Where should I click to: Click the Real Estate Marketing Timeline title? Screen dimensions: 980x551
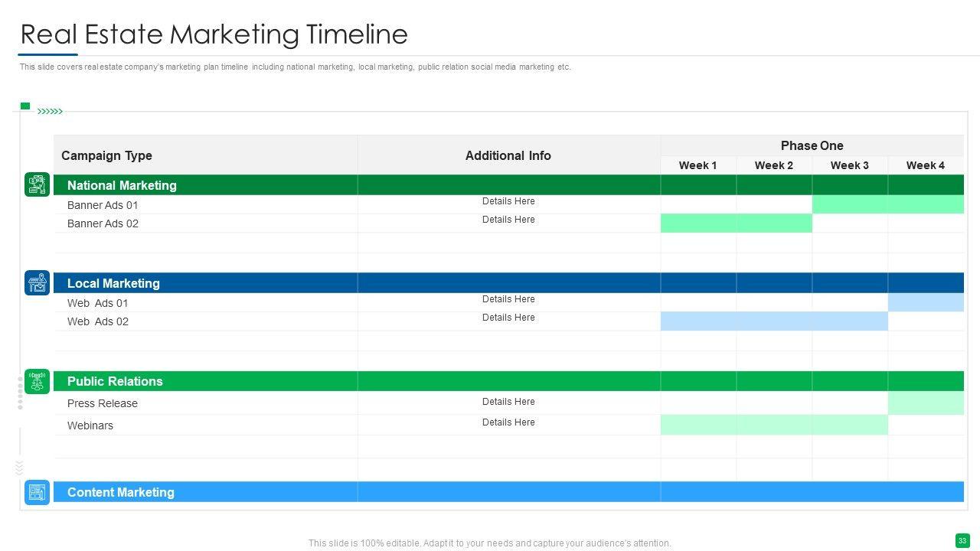point(214,34)
